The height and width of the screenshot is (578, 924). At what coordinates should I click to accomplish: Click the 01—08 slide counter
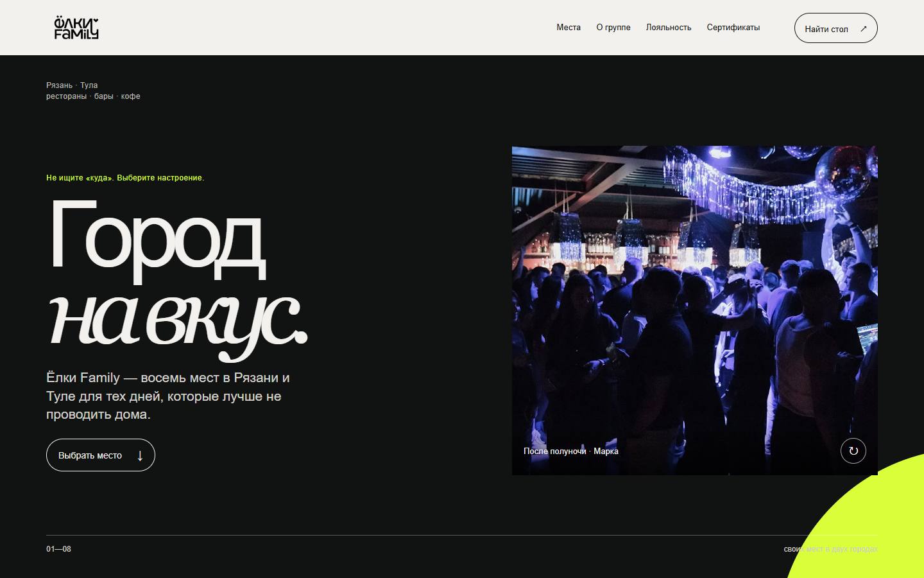58,549
